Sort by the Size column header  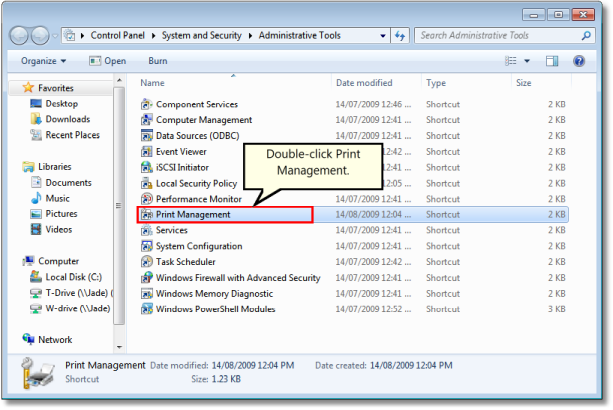(x=541, y=83)
